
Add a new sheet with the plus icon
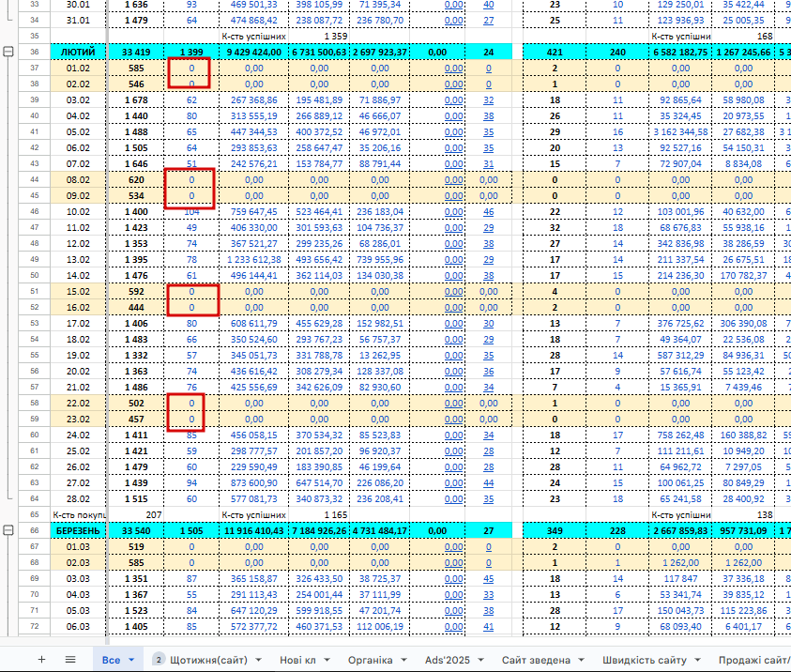42,660
